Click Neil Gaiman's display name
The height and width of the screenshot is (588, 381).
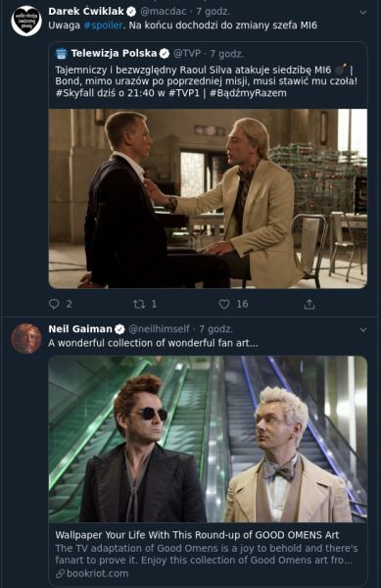tap(80, 329)
